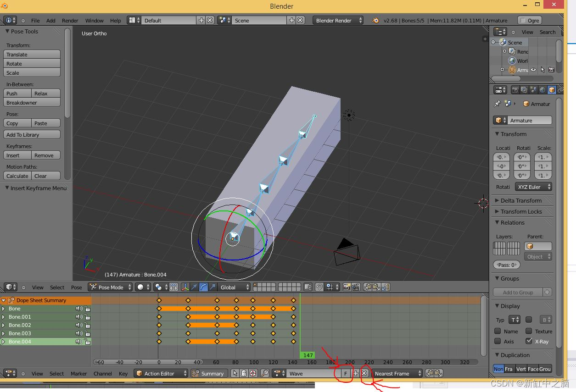The width and height of the screenshot is (576, 392).
Task: Toggle mute on Bone.002 channel
Action: (x=78, y=325)
